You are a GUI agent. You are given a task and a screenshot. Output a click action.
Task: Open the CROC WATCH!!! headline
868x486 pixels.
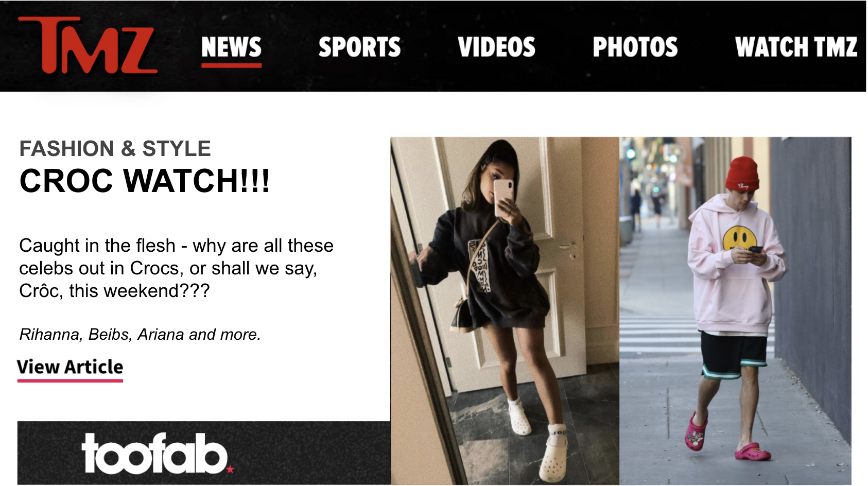click(145, 181)
